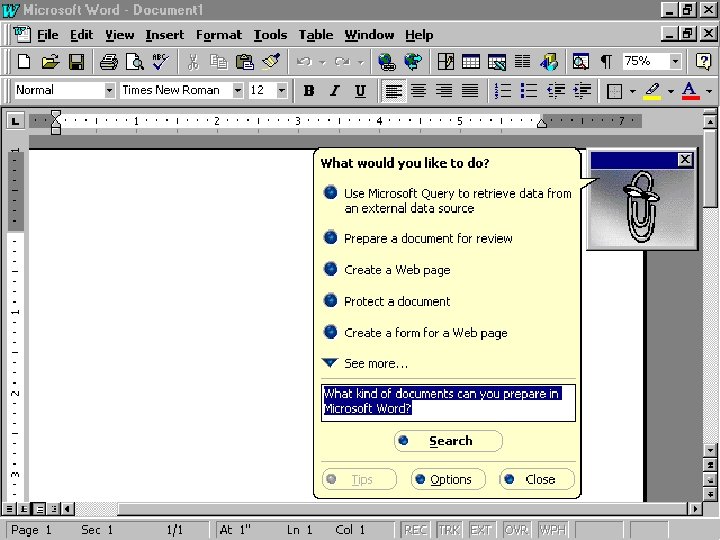Toggle Show/Hide paragraph marks

click(x=607, y=61)
